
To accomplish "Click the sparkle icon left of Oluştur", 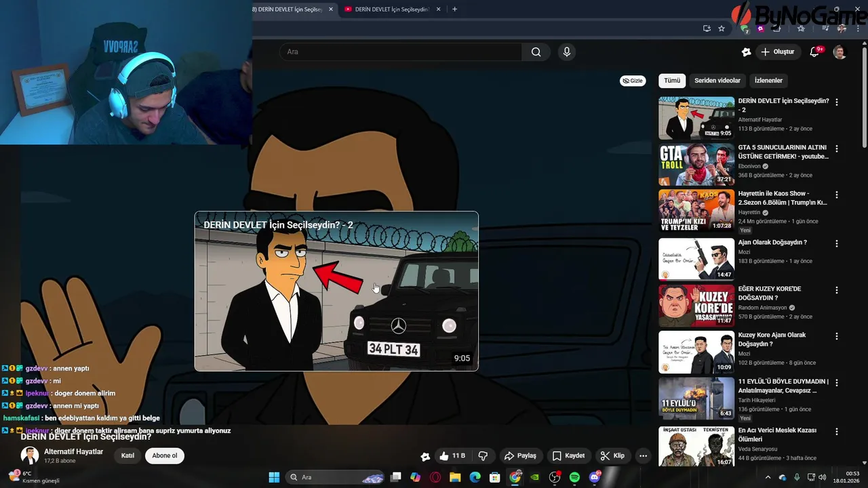I will pos(746,52).
